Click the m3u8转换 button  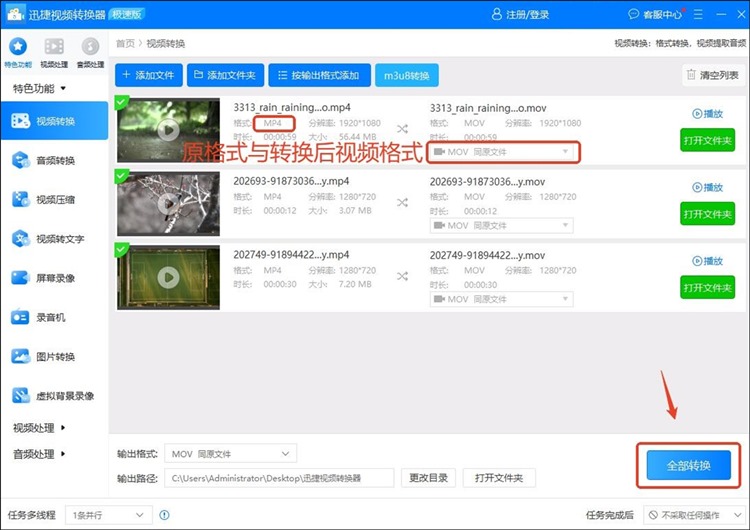tap(407, 75)
